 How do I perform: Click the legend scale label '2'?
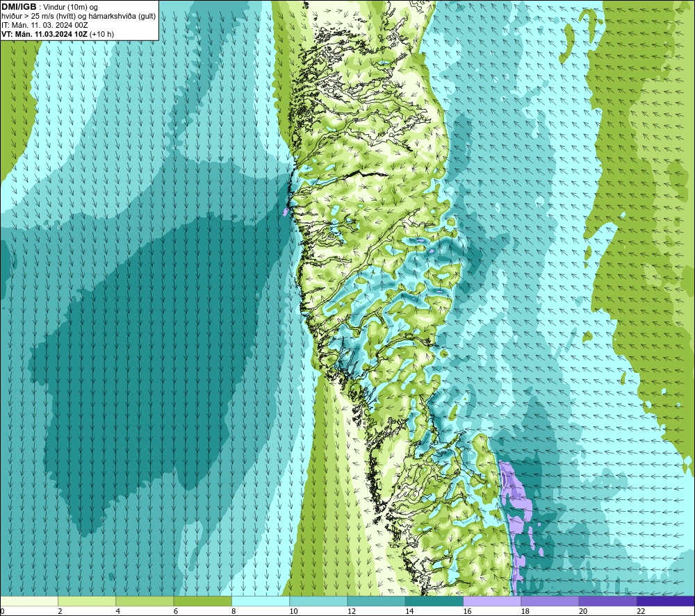[x=60, y=612]
